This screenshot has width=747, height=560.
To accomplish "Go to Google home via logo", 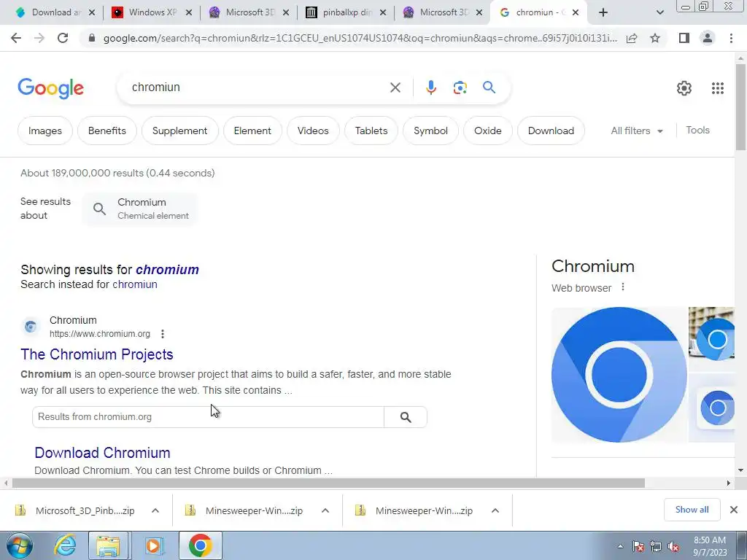I will (51, 88).
